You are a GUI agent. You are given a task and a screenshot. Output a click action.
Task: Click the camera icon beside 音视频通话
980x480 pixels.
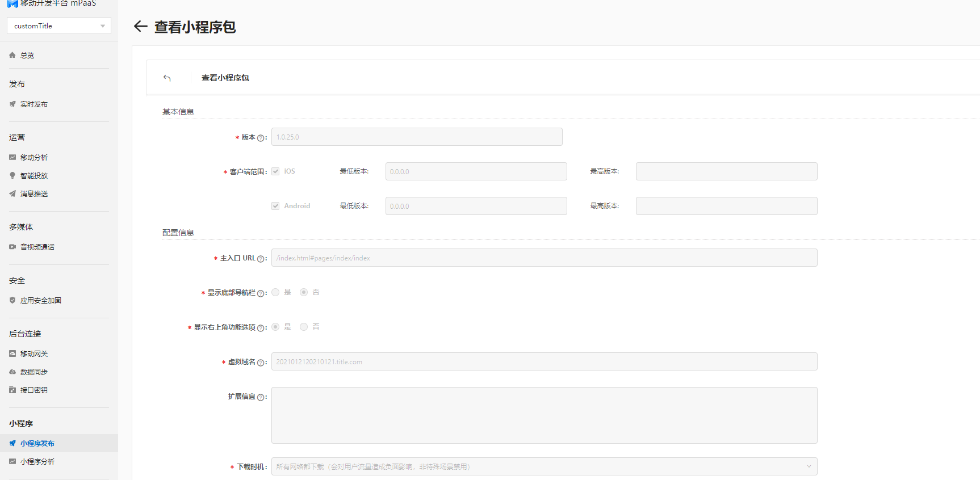pos(12,247)
